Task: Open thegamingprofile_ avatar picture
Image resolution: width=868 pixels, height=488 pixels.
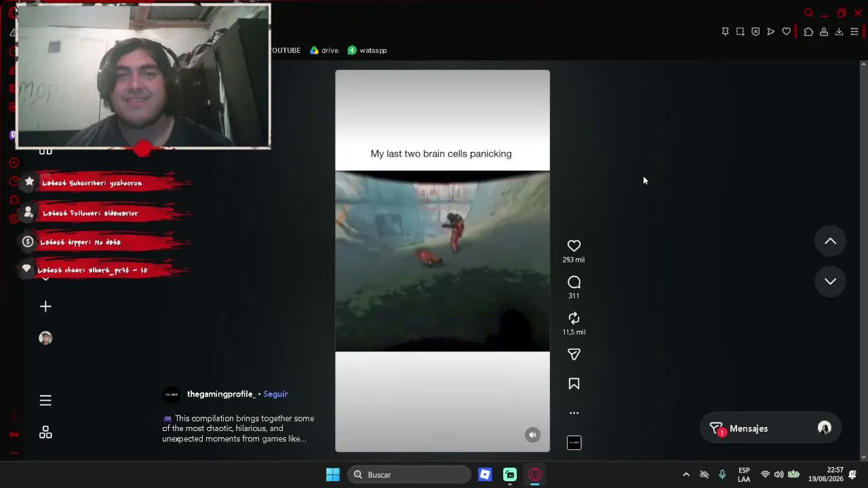Action: tap(172, 394)
